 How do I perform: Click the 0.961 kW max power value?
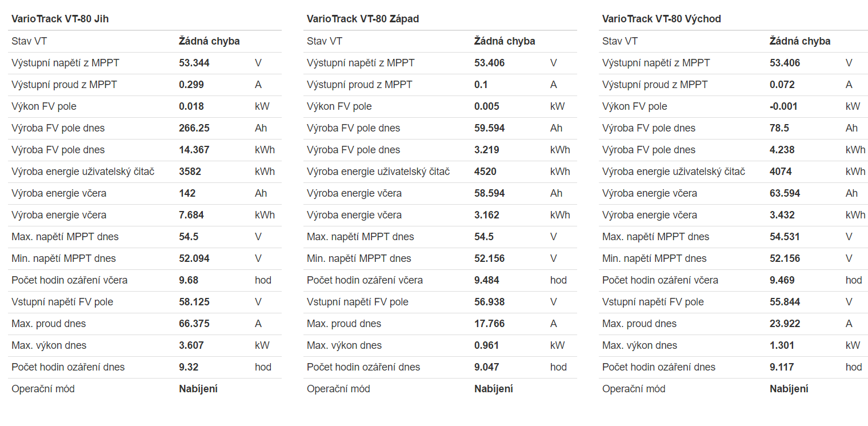(487, 345)
